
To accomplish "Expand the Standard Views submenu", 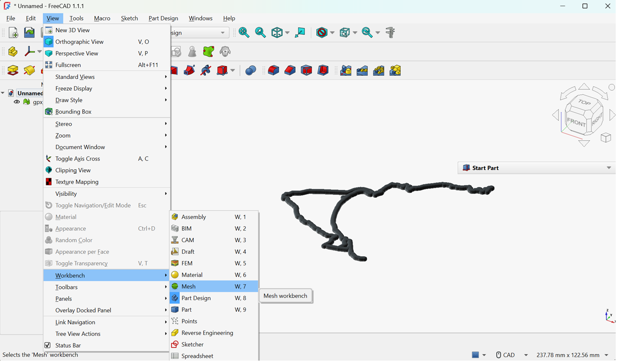I will click(106, 77).
